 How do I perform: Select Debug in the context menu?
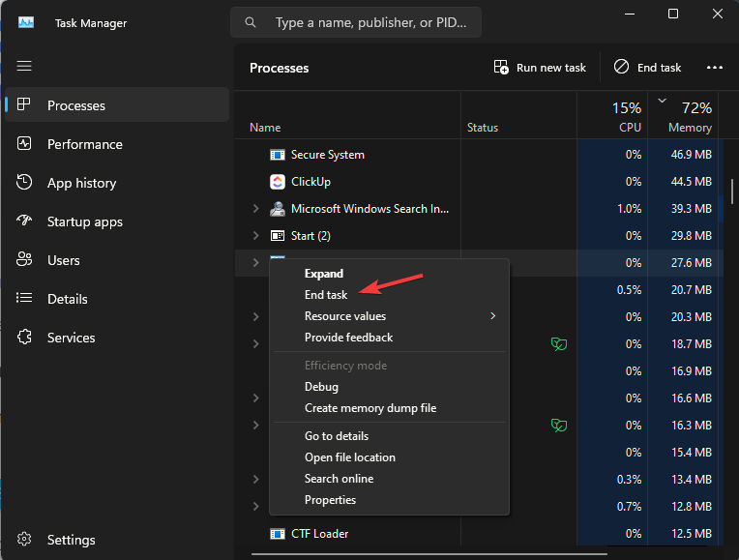(389, 387)
